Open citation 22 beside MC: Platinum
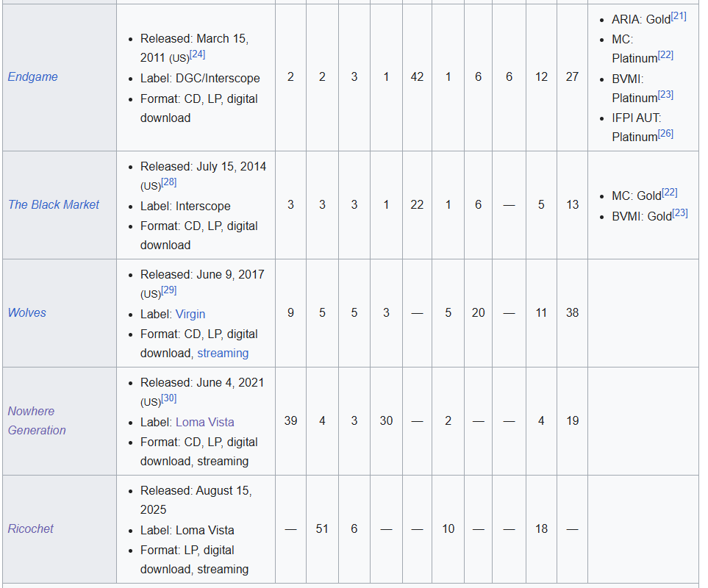The image size is (708, 588). point(665,55)
